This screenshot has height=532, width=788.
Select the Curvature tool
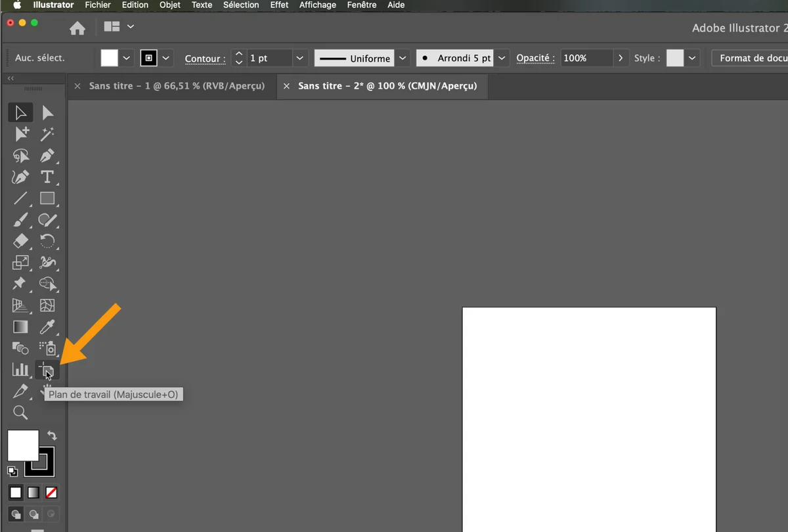(20, 177)
